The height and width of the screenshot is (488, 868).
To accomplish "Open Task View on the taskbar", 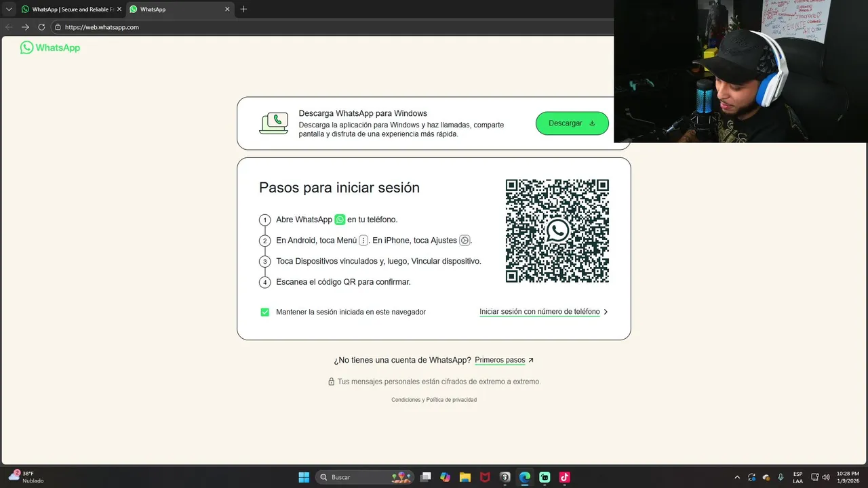I will tap(425, 477).
